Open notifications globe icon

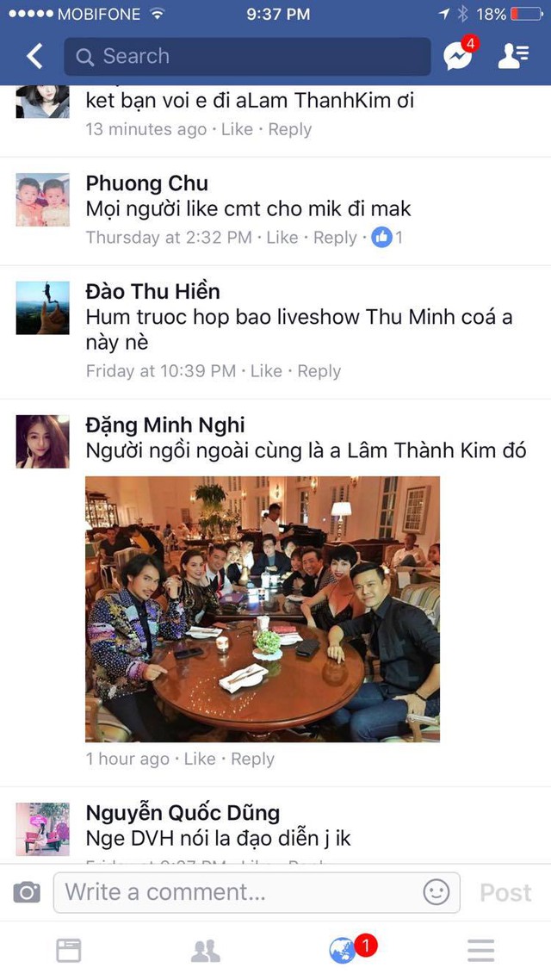[343, 951]
